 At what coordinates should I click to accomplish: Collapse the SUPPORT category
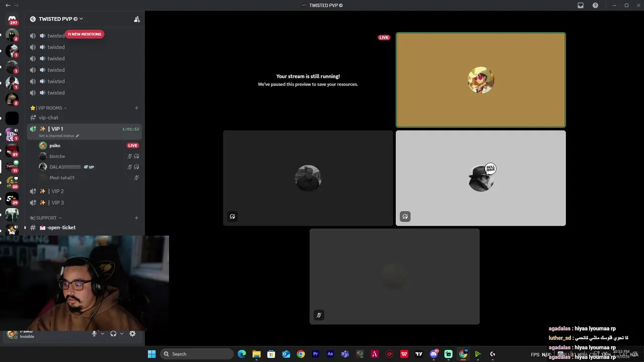[46, 218]
